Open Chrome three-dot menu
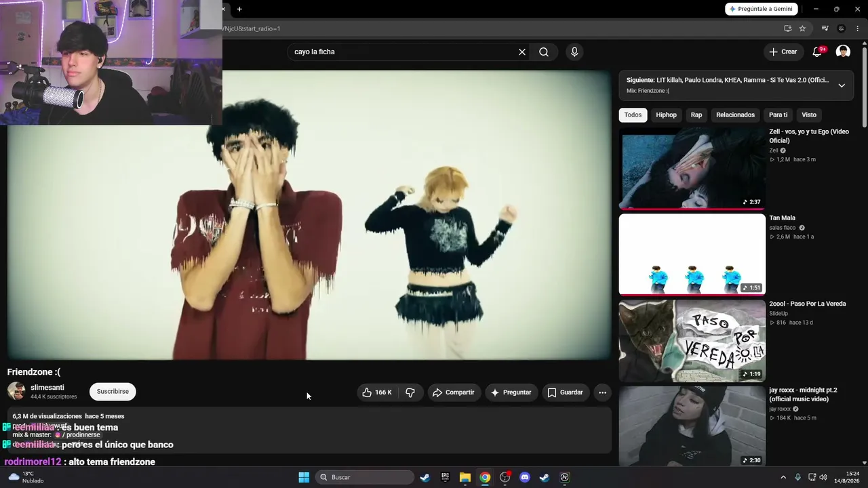 857,28
